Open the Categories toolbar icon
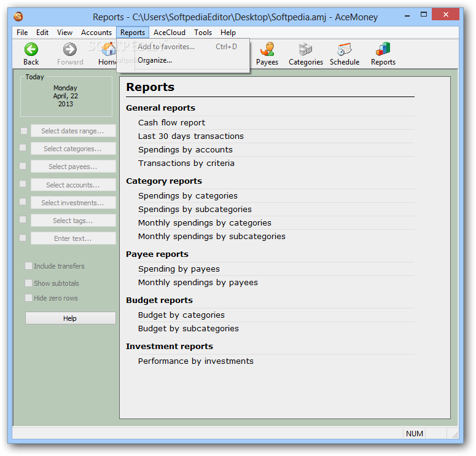 click(305, 49)
